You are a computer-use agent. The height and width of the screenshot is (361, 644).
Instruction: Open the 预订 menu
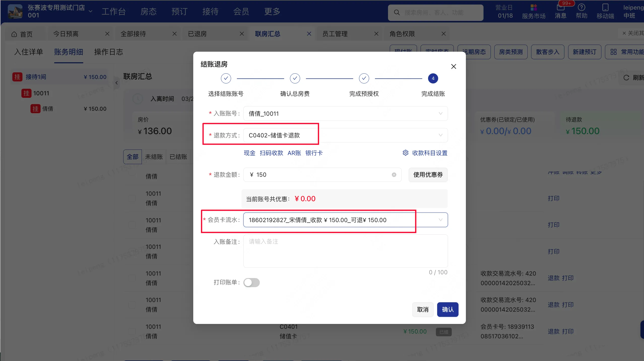click(x=179, y=11)
